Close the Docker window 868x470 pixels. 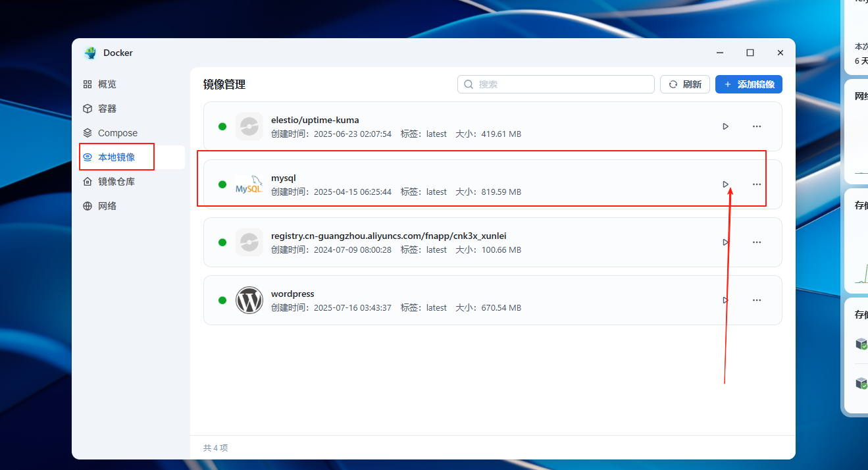pyautogui.click(x=780, y=53)
